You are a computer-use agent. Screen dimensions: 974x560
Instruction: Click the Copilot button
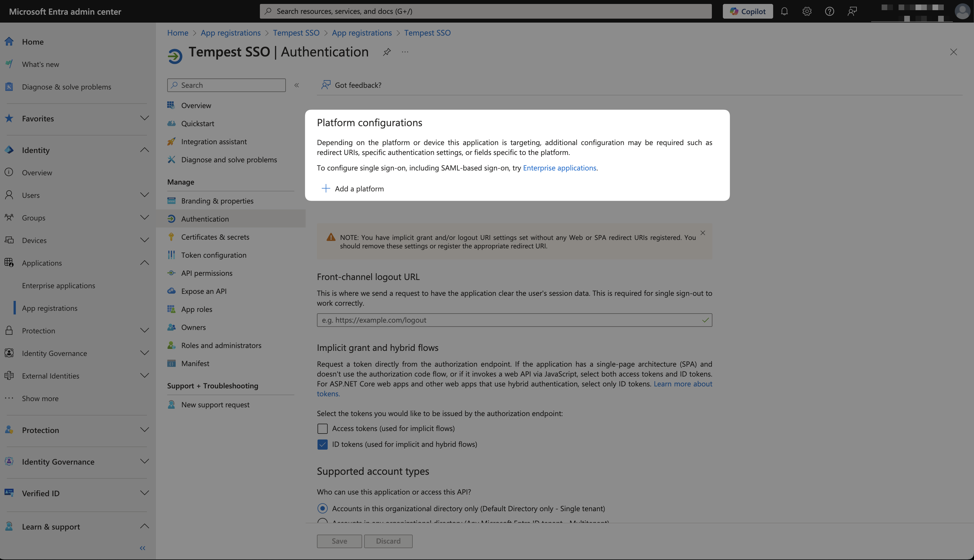pyautogui.click(x=747, y=11)
